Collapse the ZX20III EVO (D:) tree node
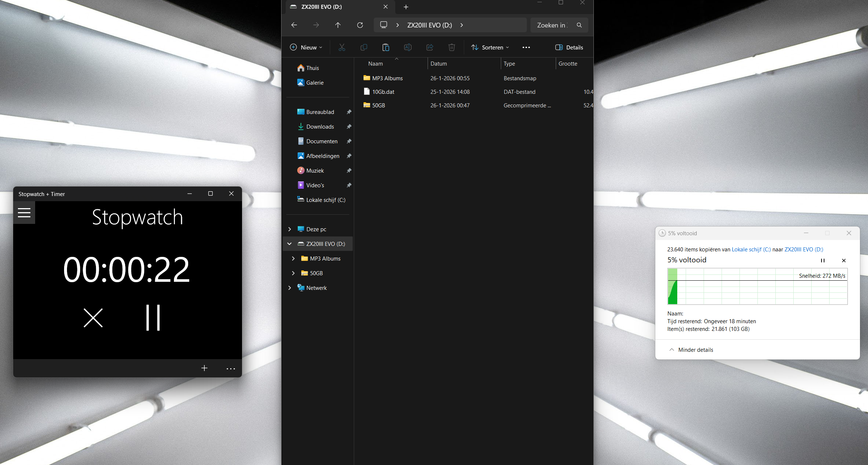 290,244
